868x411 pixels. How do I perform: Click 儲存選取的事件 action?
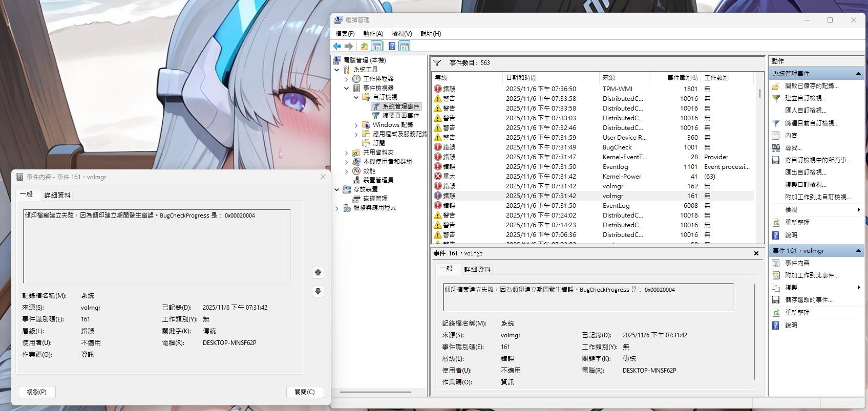809,300
